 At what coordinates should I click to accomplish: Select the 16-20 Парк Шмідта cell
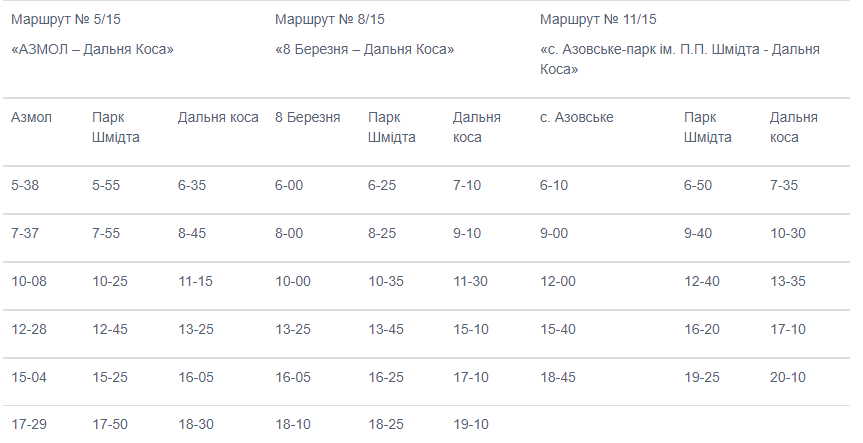point(702,329)
